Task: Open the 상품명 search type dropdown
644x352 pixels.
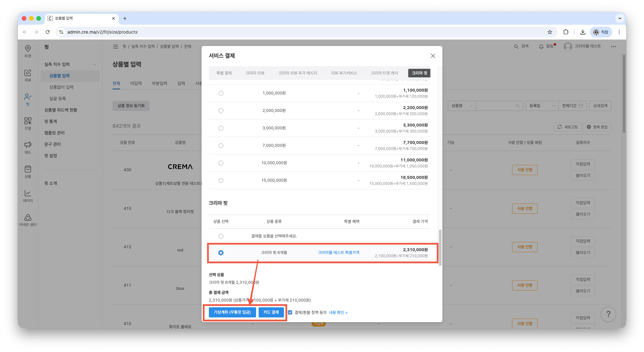Action: [462, 106]
